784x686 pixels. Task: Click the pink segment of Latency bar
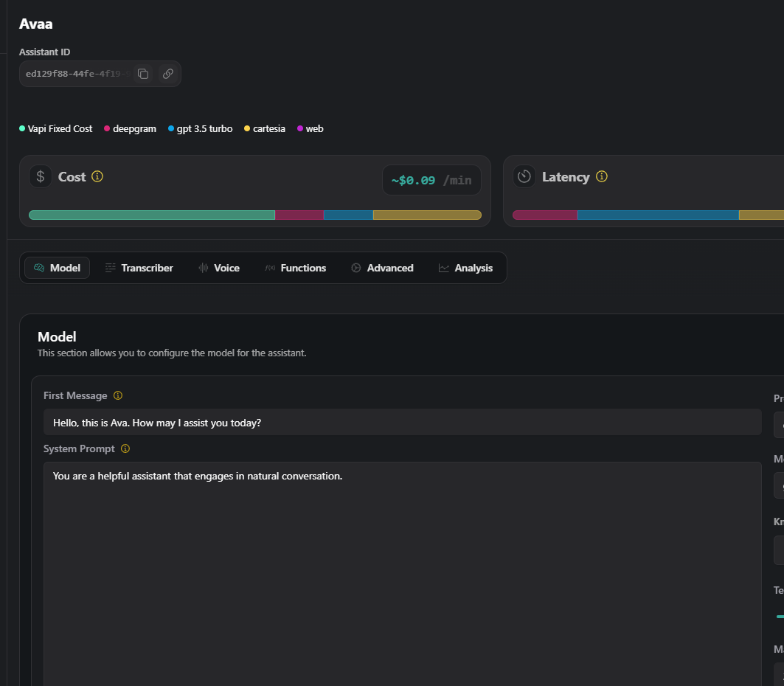[545, 215]
